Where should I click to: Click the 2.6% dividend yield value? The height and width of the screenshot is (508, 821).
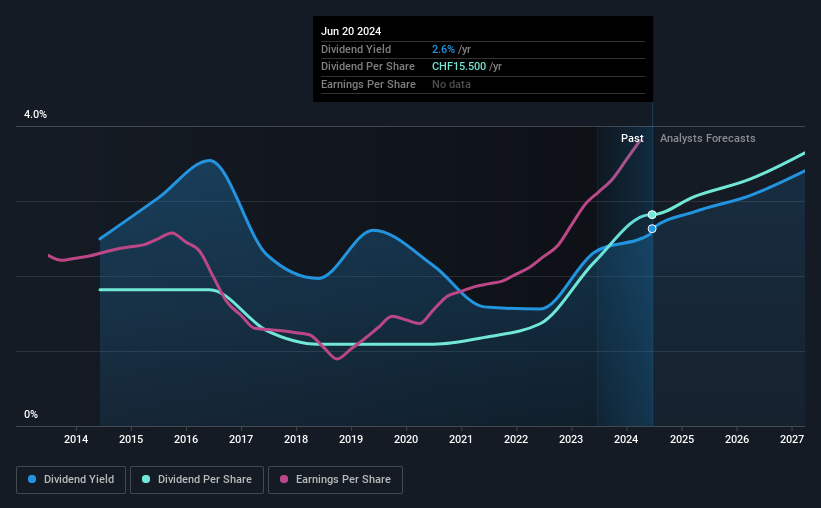point(443,49)
